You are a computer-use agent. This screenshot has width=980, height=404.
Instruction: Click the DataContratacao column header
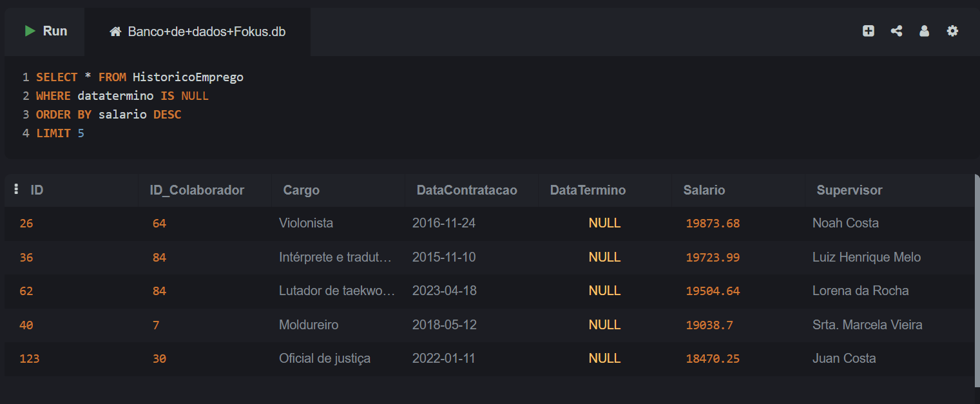tap(466, 190)
